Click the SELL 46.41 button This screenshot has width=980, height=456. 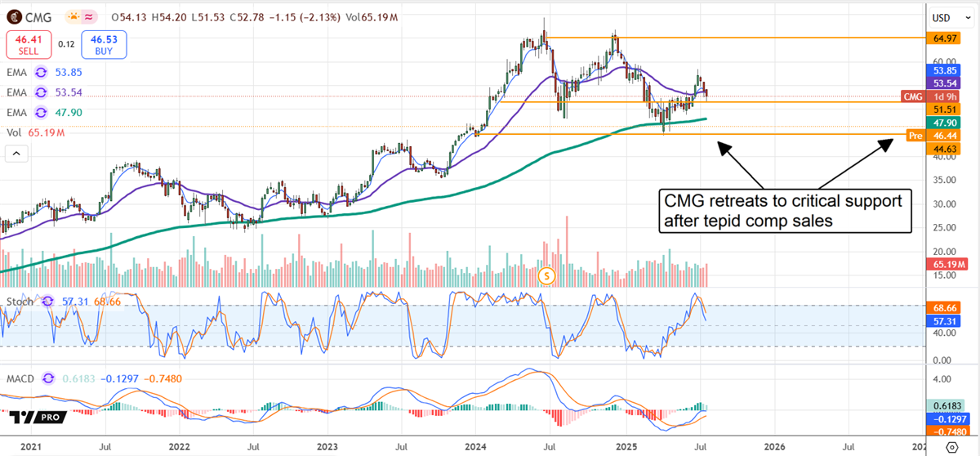pyautogui.click(x=28, y=43)
